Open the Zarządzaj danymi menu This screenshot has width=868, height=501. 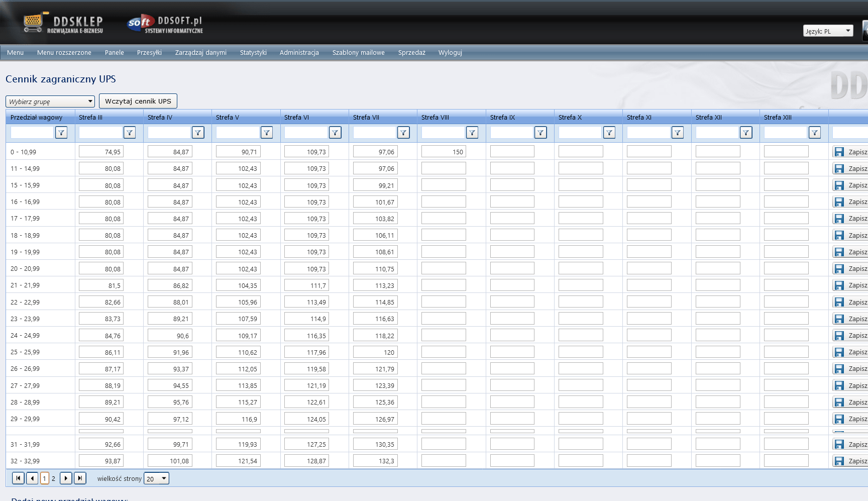[x=201, y=52]
